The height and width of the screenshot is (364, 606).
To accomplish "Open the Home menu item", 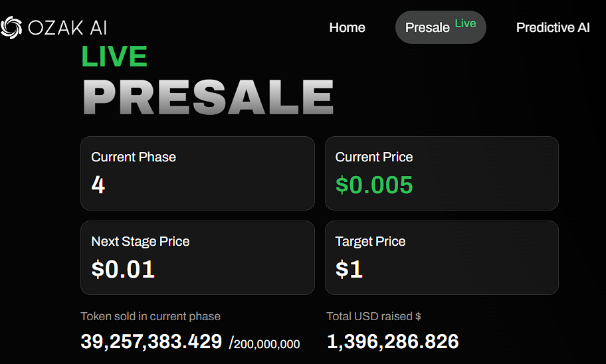I will [347, 27].
